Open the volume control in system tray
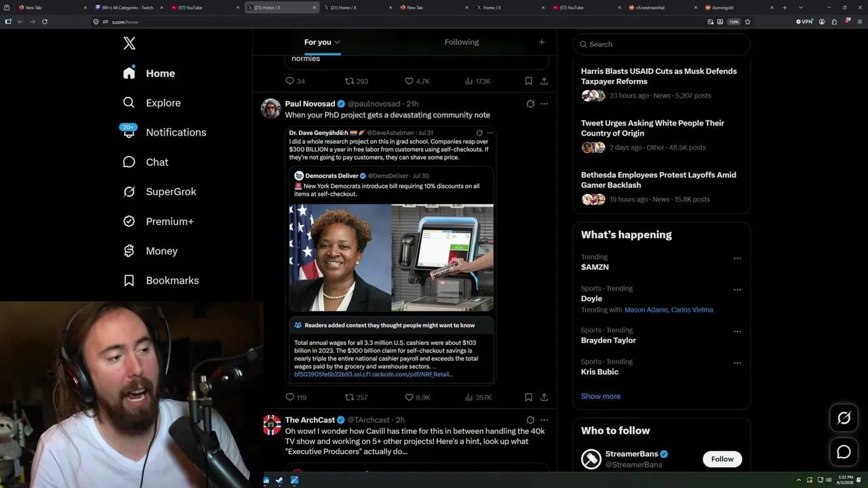868x488 pixels. pos(828,481)
